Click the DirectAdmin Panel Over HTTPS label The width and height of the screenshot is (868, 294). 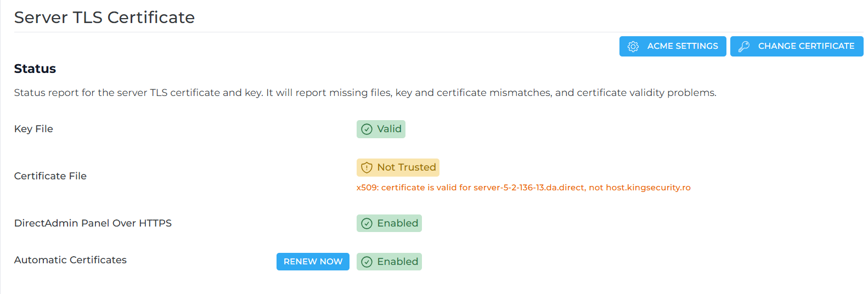click(93, 223)
